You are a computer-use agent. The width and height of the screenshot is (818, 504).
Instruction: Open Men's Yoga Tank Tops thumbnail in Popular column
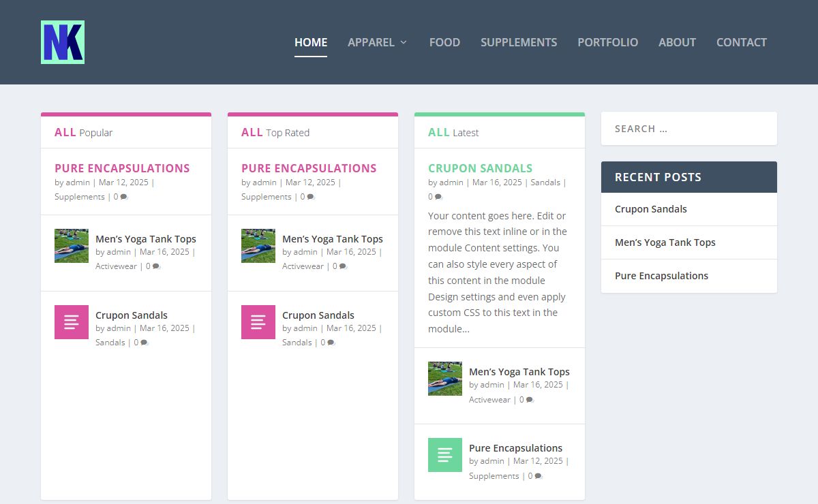[72, 246]
